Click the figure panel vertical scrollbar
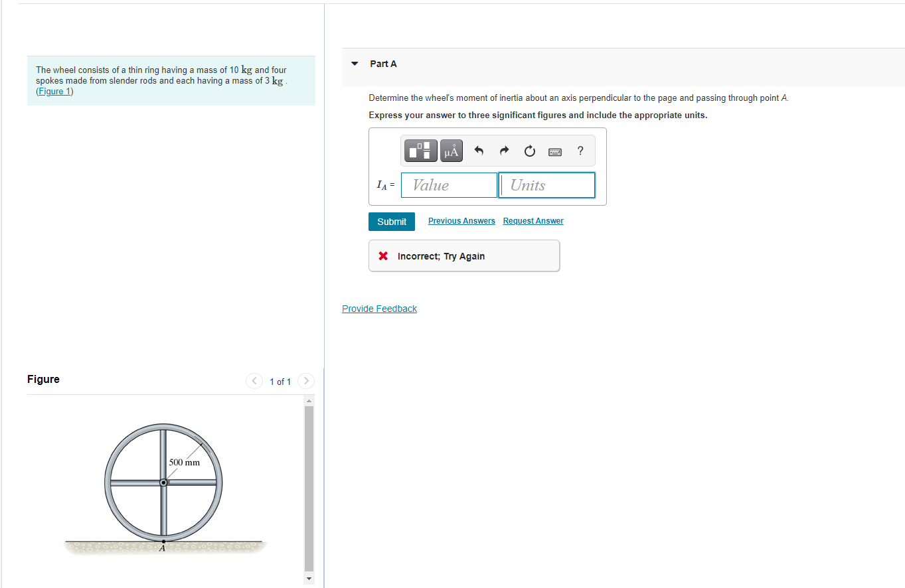905x588 pixels. (308, 488)
